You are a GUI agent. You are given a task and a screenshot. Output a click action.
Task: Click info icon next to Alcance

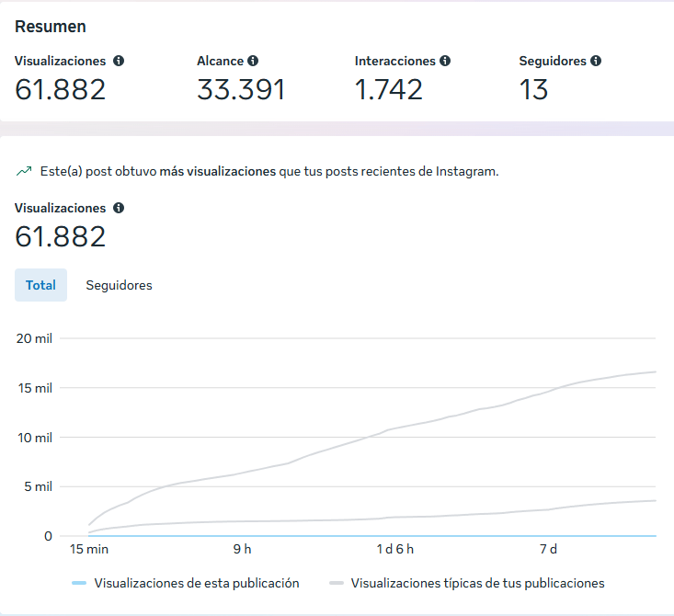click(x=253, y=61)
